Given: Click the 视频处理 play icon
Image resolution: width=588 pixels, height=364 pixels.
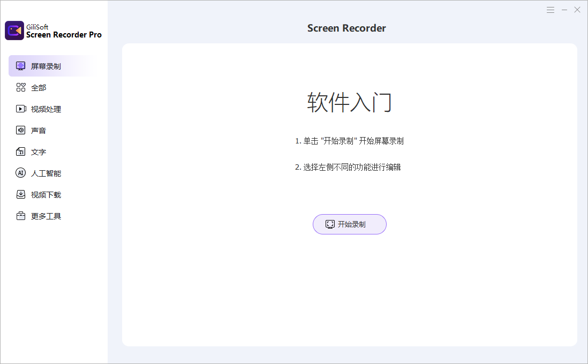Looking at the screenshot, I should pos(21,109).
